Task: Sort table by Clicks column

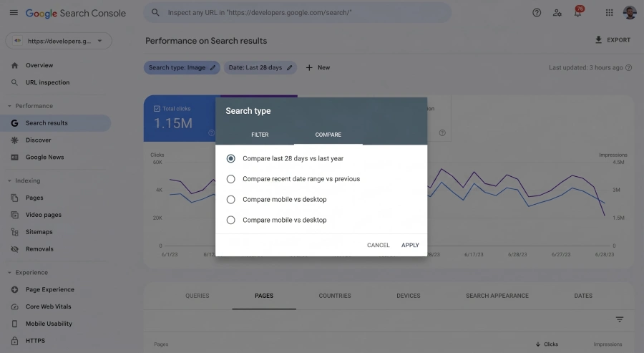Action: 547,344
